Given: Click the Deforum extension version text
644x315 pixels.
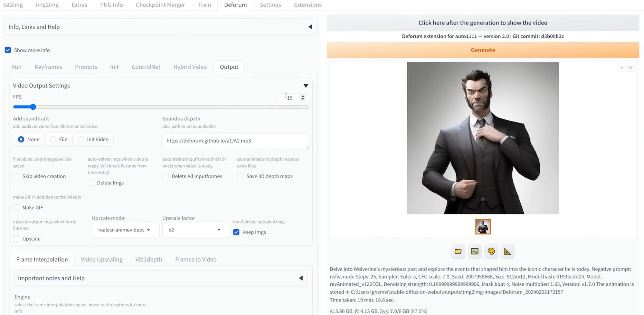Looking at the screenshot, I should 483,36.
